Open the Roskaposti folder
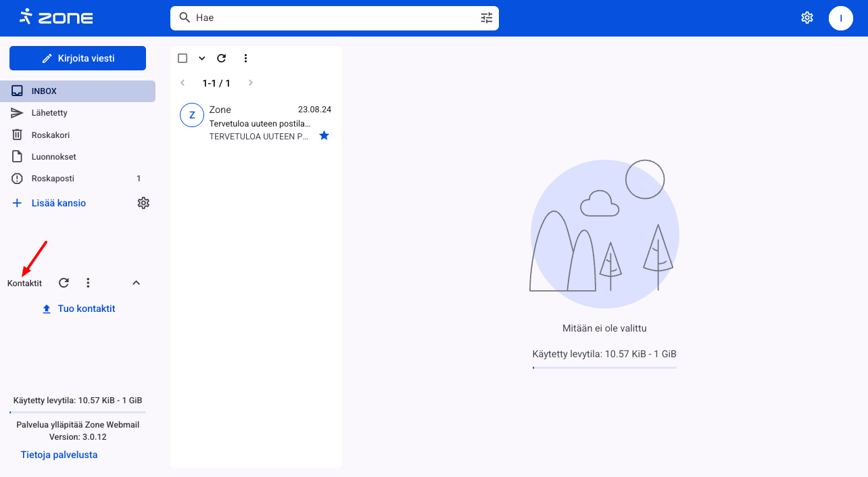 tap(53, 179)
